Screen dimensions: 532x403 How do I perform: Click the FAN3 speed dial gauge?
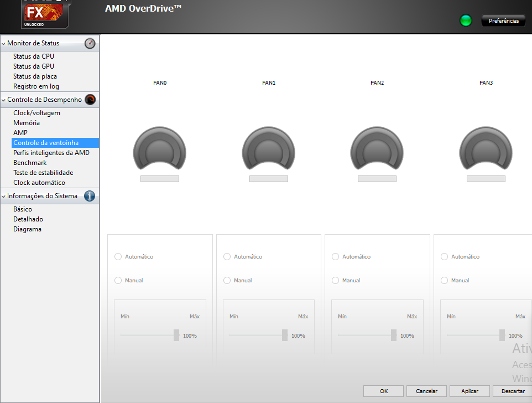point(486,148)
